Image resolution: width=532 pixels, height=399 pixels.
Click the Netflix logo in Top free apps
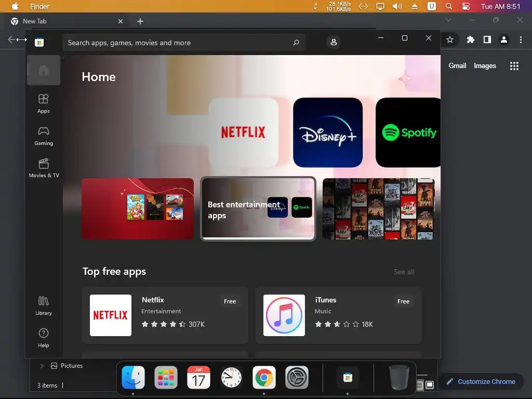pos(111,315)
